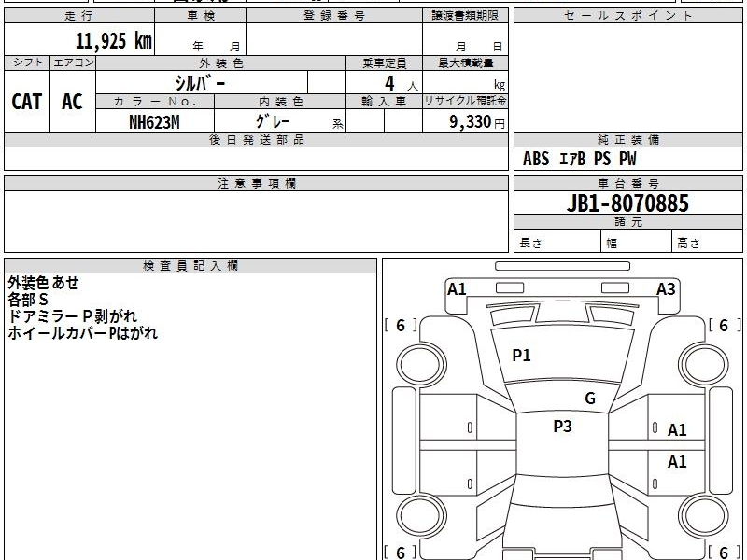Click the P1 mark on the diagram
The image size is (747, 560).
click(521, 356)
